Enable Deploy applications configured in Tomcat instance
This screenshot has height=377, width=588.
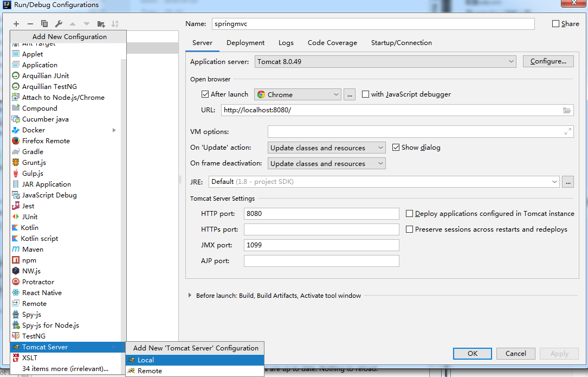point(410,214)
